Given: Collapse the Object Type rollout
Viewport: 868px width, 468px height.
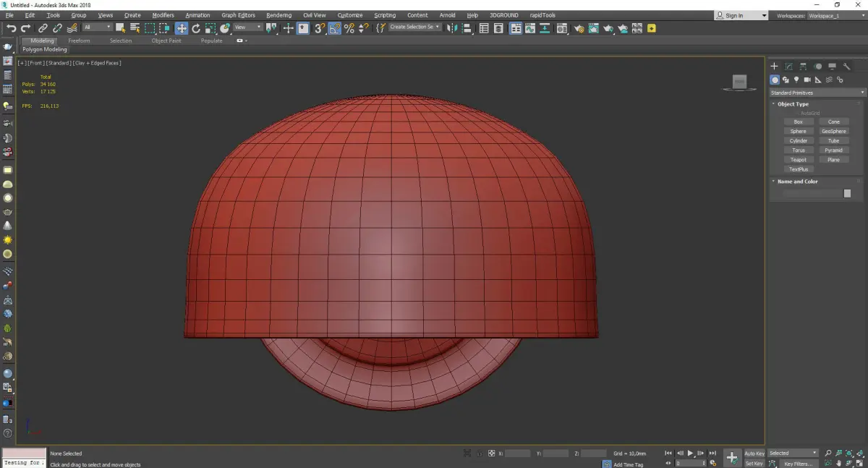Looking at the screenshot, I should [x=793, y=104].
